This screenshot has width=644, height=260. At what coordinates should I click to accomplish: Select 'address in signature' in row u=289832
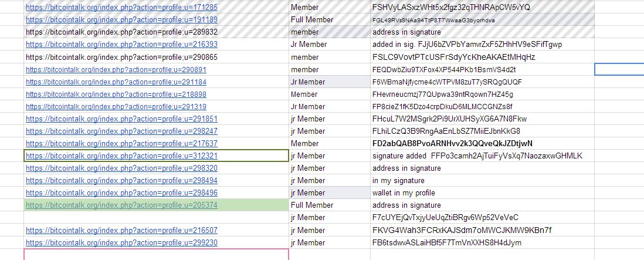click(483, 32)
